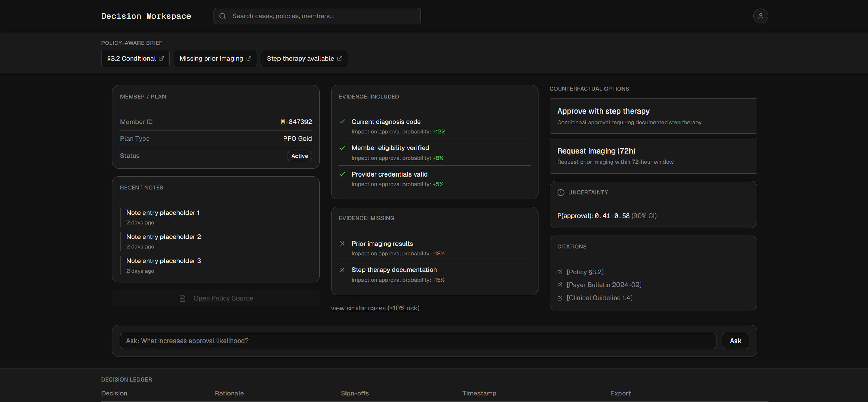Choose the Request imaging (72h) option

pos(653,156)
